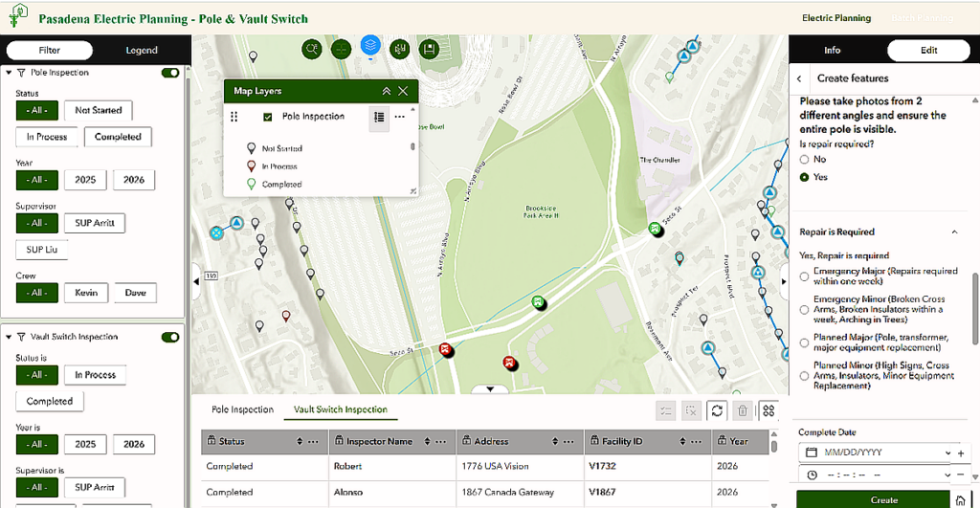Viewport: 980px width, 508px height.
Task: Click the delete selected records trash icon
Action: [x=743, y=410]
